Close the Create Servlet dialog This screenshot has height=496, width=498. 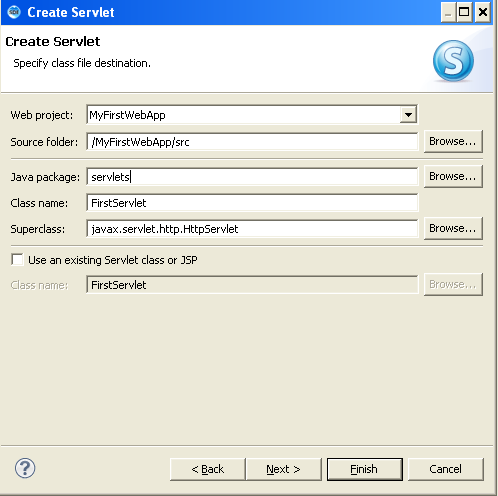pyautogui.click(x=482, y=12)
